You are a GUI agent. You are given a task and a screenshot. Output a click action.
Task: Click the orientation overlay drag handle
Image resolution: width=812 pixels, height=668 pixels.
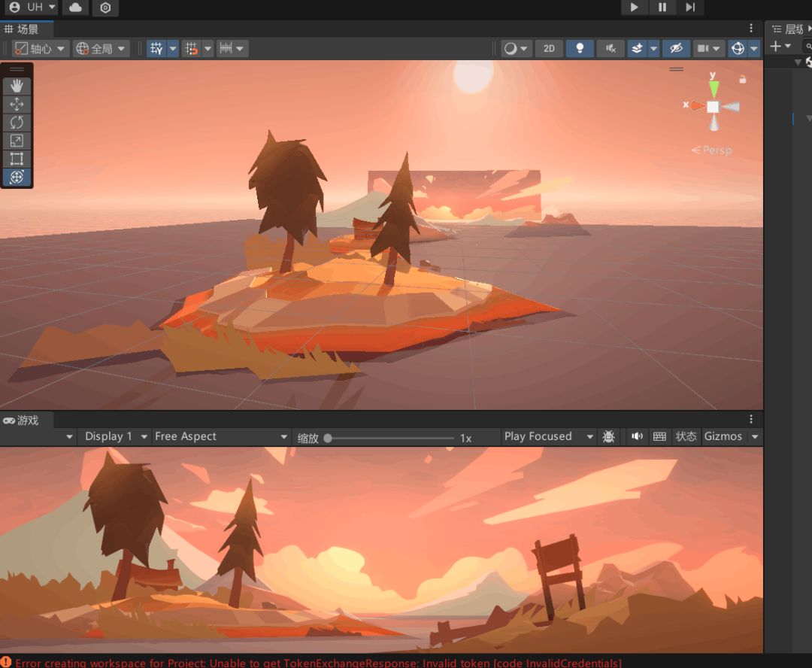click(x=676, y=69)
